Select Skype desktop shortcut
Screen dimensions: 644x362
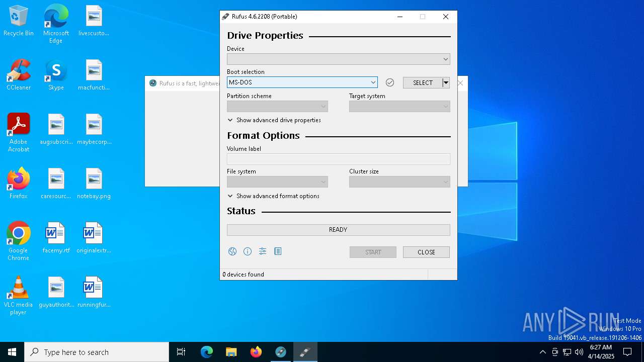[56, 75]
